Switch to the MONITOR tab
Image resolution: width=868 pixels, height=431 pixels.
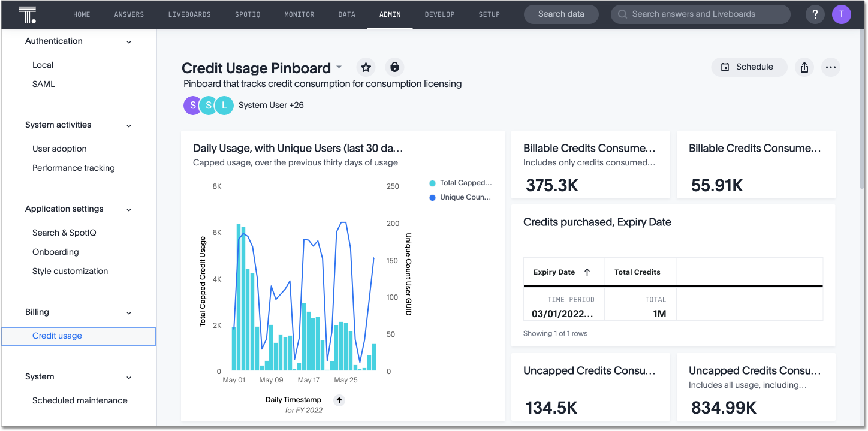tap(299, 14)
